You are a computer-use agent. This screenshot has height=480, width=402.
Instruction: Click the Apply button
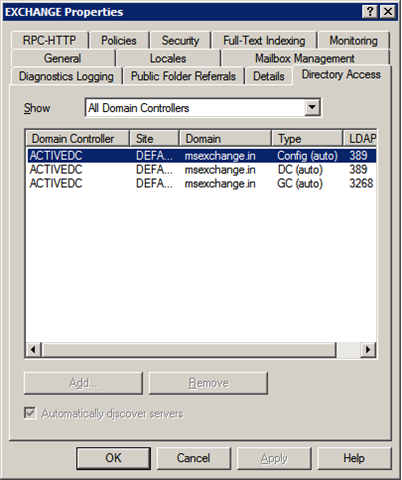pyautogui.click(x=274, y=458)
